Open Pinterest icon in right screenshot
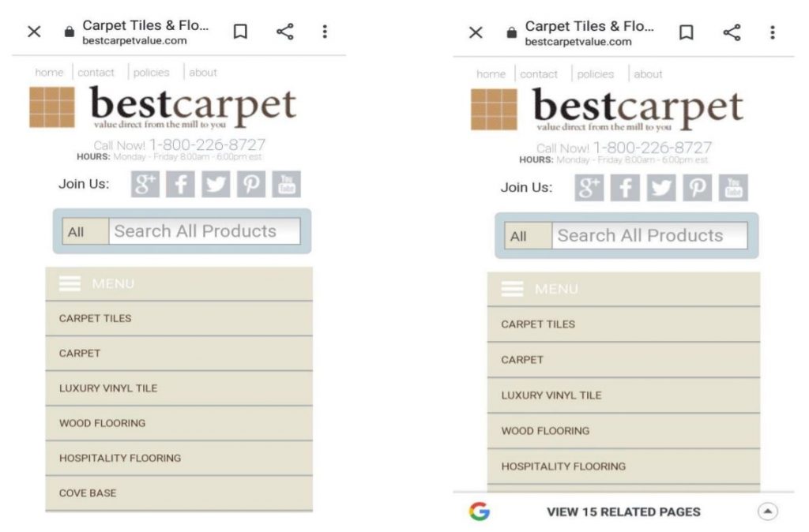This screenshot has height=532, width=809. (x=698, y=188)
